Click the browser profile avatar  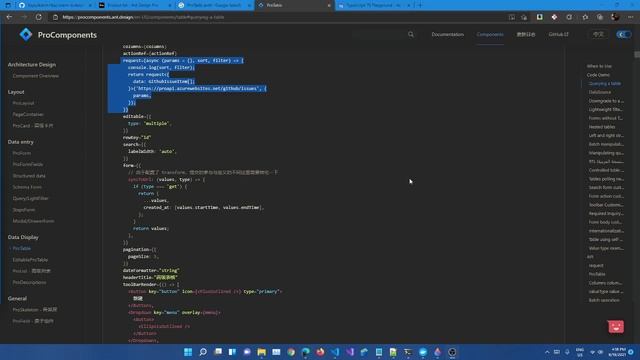tap(615, 17)
